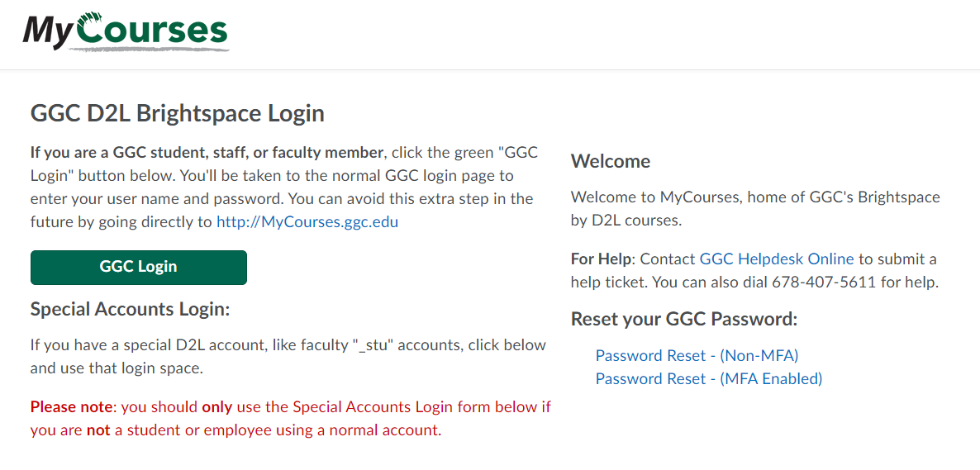980x470 pixels.
Task: Open the http://MyCourses.ggc.edu link
Action: tap(307, 222)
